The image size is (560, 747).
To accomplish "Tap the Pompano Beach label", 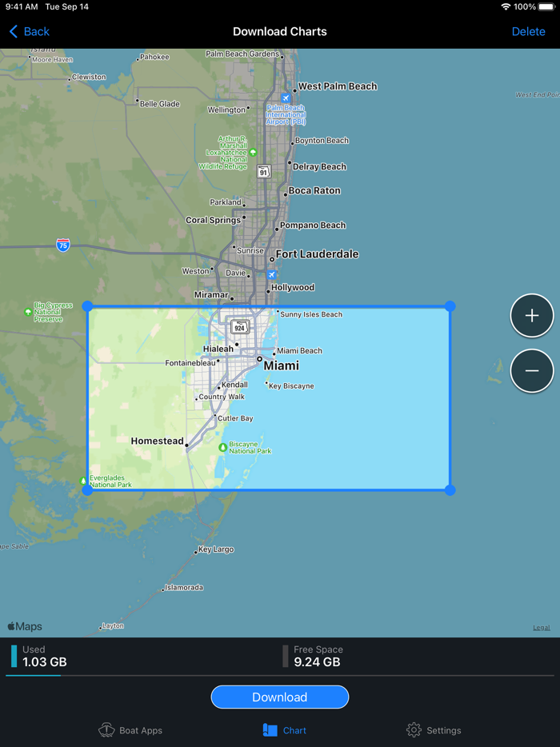I will [313, 226].
